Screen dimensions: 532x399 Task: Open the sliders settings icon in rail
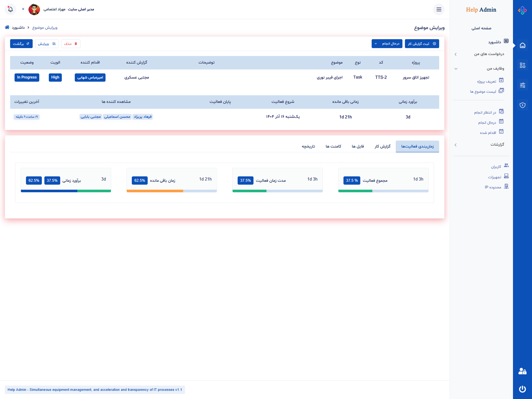pyautogui.click(x=522, y=85)
